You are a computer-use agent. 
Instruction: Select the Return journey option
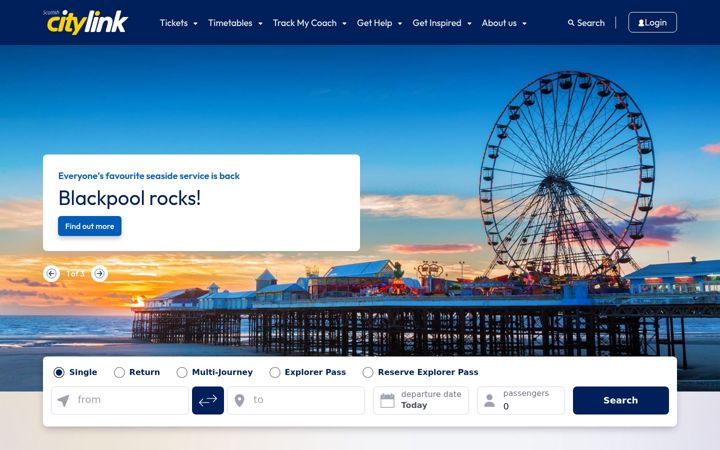119,372
